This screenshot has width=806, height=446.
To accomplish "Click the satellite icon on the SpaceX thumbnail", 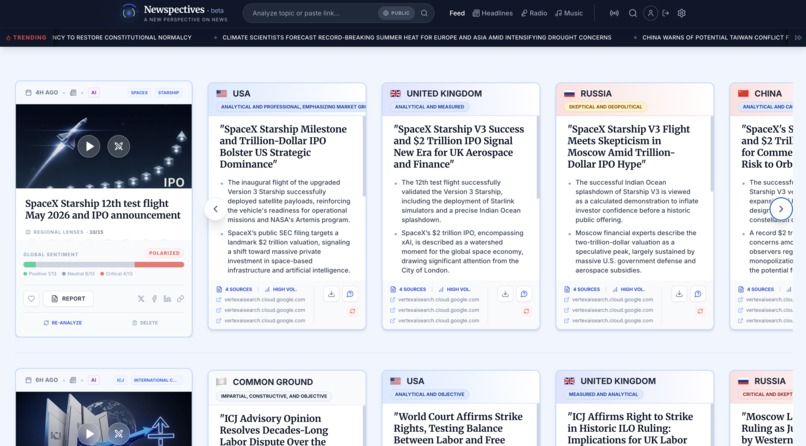I will click(x=119, y=146).
